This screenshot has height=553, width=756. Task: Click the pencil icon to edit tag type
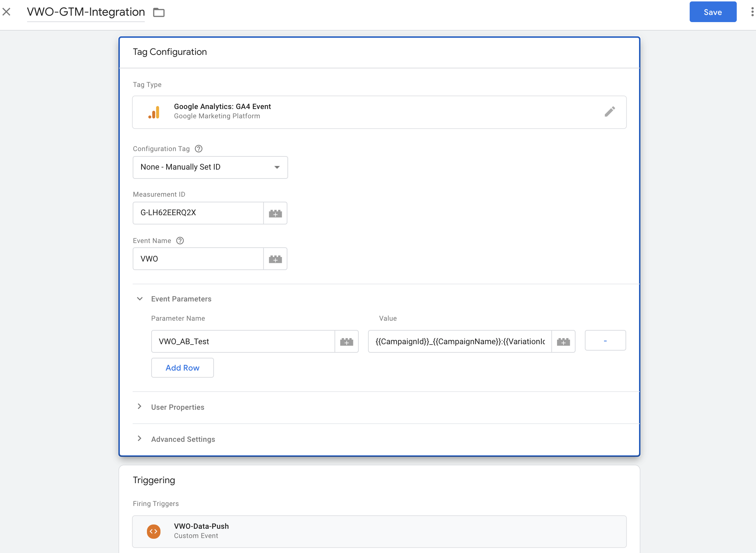coord(610,112)
